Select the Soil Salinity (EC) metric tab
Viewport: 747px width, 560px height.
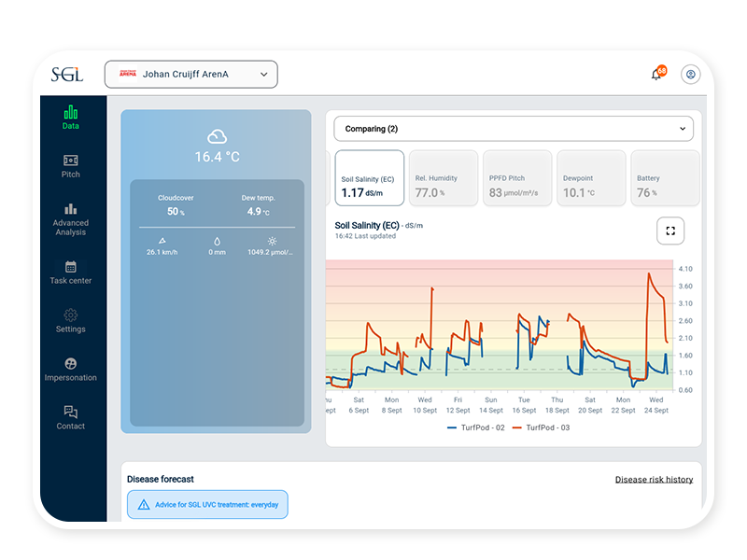point(369,178)
